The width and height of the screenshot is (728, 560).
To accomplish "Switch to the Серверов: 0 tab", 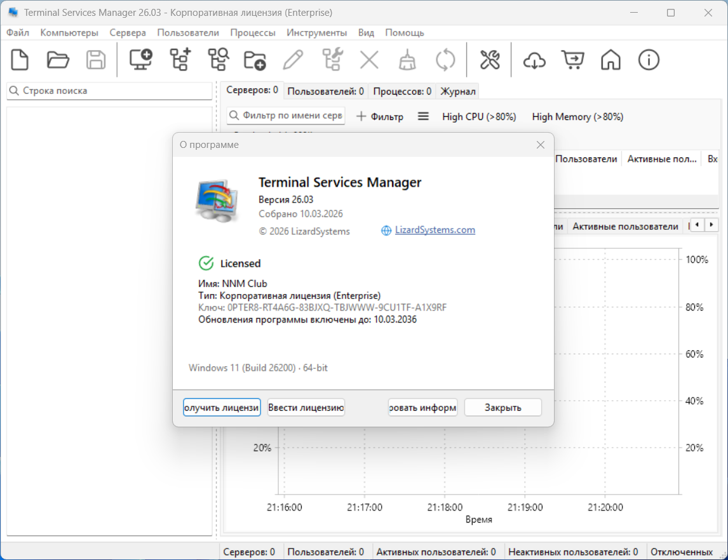I will pos(252,90).
